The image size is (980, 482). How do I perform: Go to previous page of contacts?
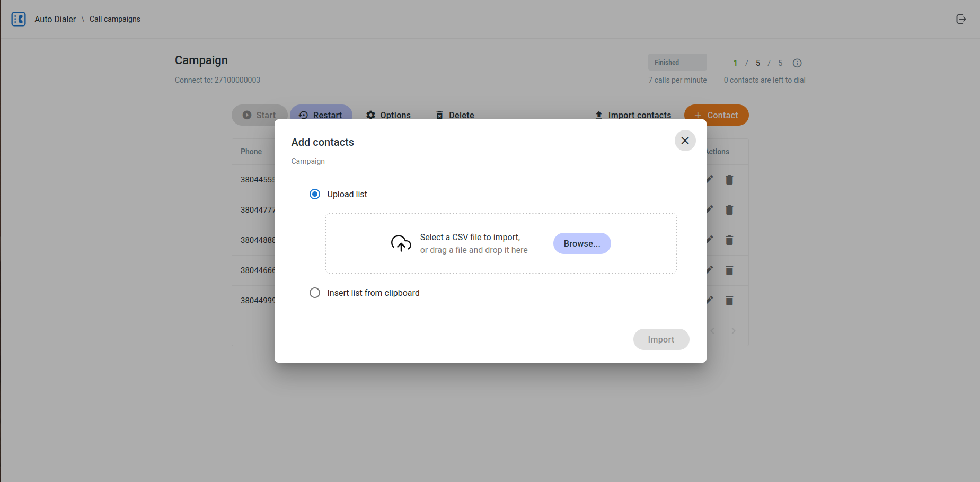point(713,331)
